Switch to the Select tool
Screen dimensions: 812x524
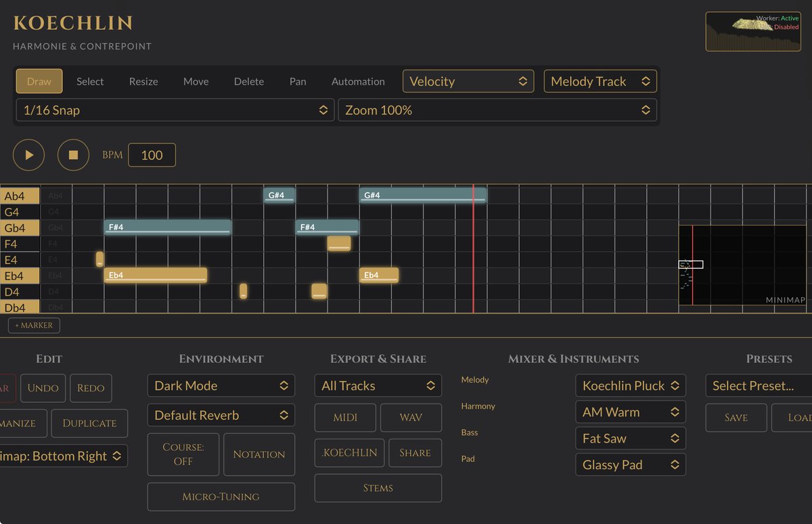(90, 81)
